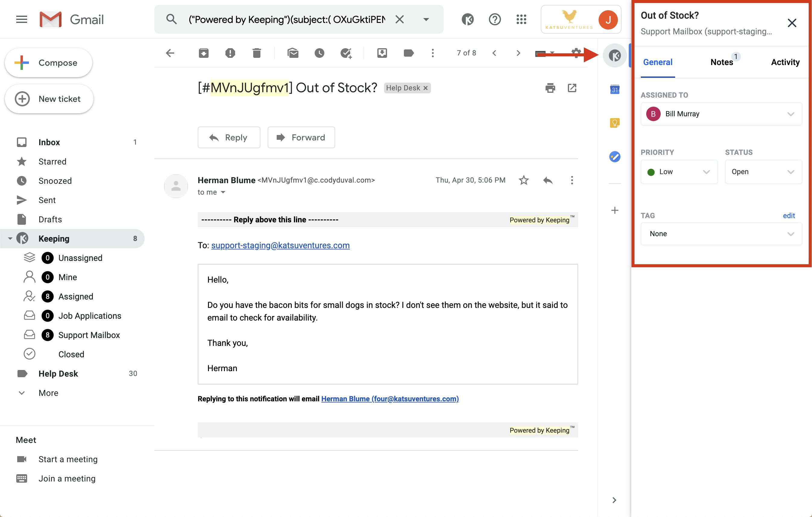Viewport: 812px width, 517px height.
Task: Expand the More labels list
Action: 48,393
